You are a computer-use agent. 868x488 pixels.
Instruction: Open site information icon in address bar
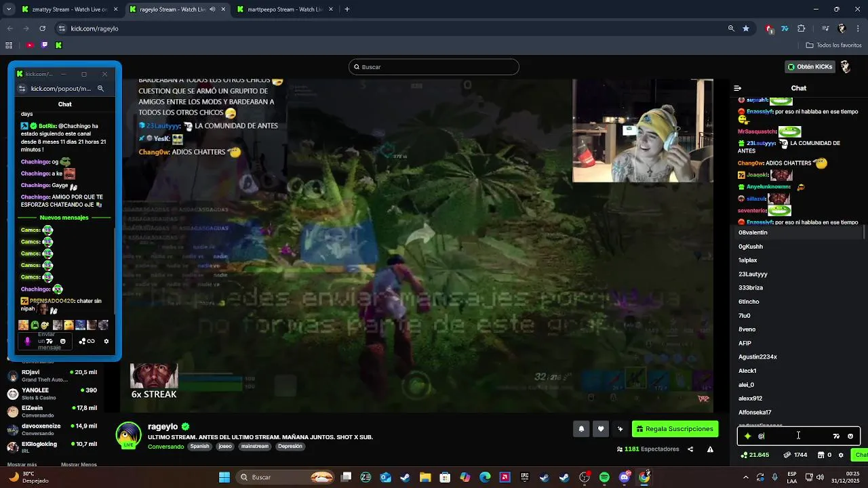point(62,28)
